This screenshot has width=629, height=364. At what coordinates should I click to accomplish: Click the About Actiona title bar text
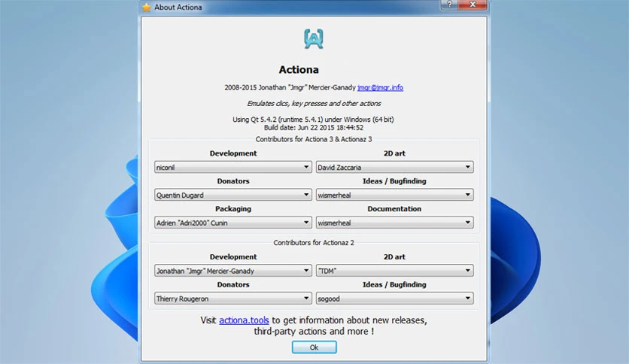(178, 8)
